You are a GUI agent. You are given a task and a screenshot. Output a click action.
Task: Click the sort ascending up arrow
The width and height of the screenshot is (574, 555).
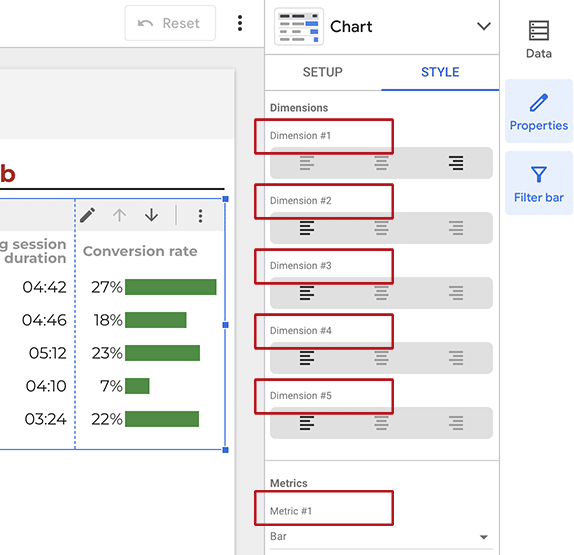pos(119,215)
